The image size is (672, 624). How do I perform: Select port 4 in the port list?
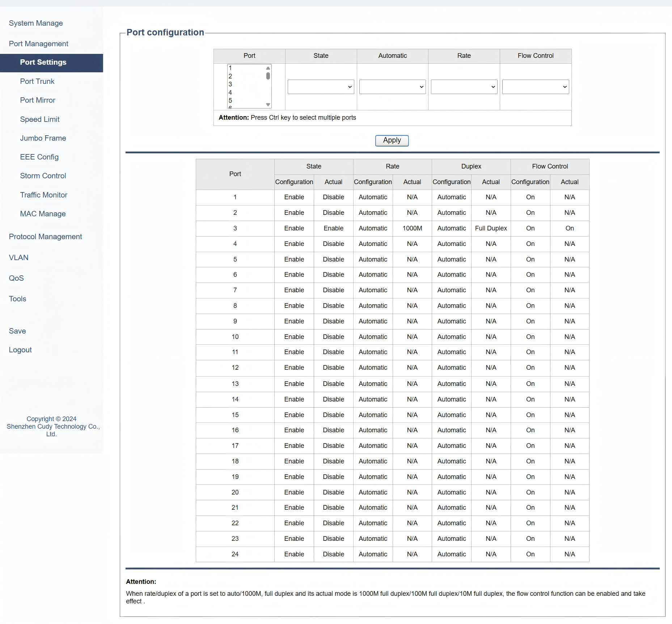point(246,93)
